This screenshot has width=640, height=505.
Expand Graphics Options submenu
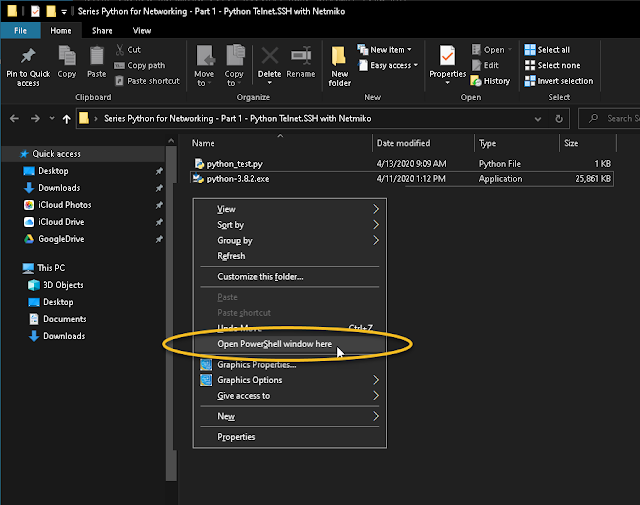click(x=289, y=380)
